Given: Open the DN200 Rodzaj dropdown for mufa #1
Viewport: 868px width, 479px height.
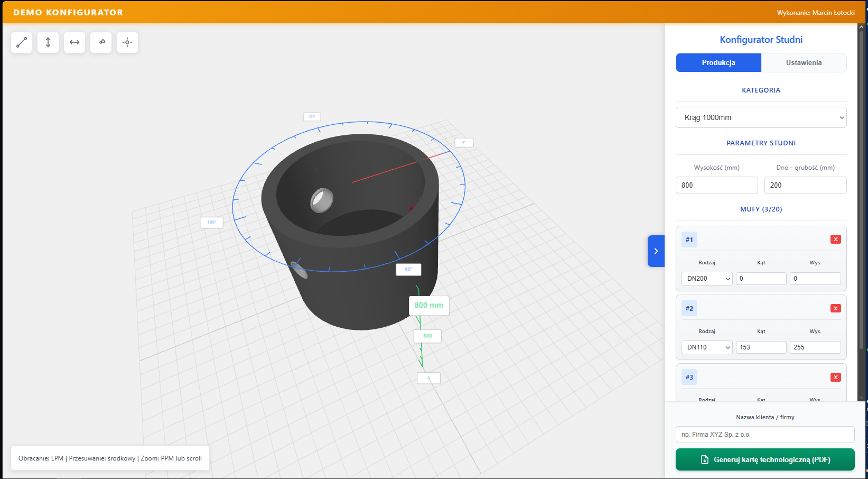Looking at the screenshot, I should [707, 279].
